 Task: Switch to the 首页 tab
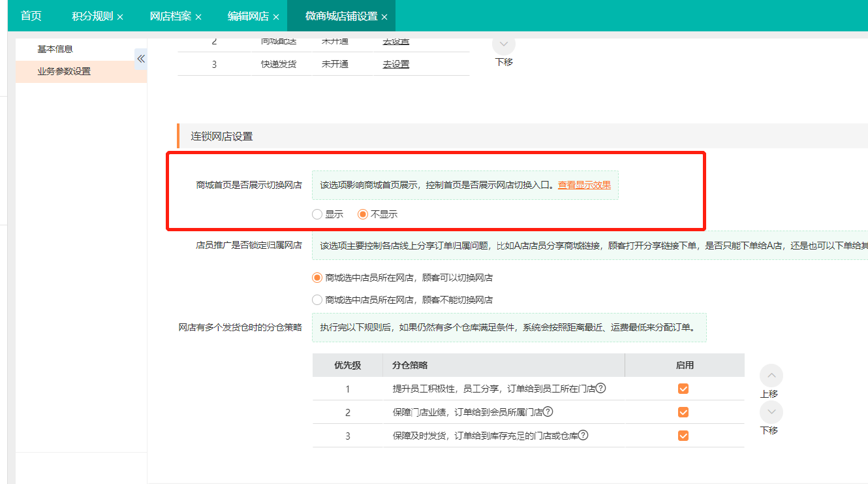coord(31,16)
